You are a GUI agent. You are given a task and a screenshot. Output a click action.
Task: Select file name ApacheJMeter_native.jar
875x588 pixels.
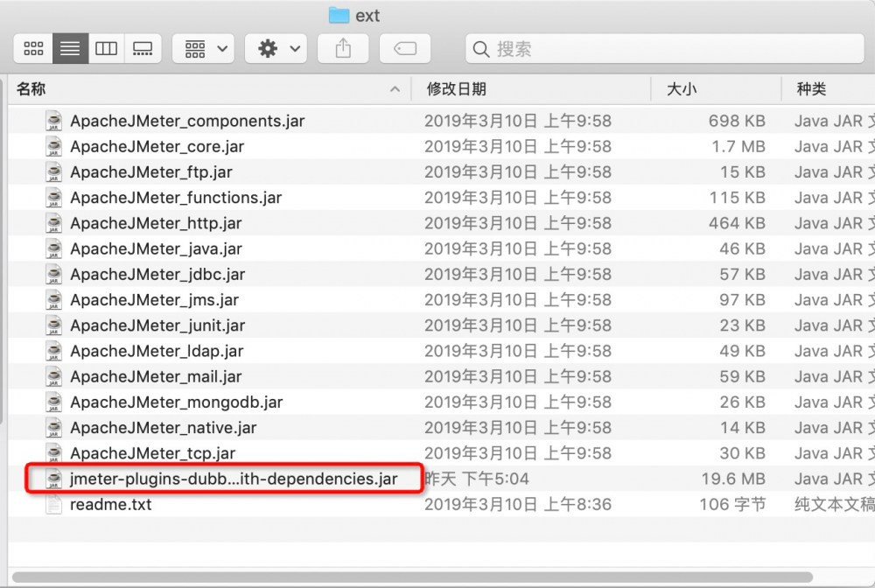pos(164,429)
